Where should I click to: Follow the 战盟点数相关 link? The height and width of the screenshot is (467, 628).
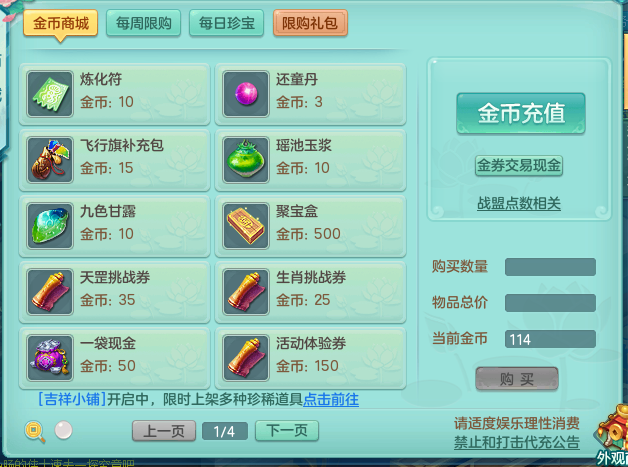[519, 203]
